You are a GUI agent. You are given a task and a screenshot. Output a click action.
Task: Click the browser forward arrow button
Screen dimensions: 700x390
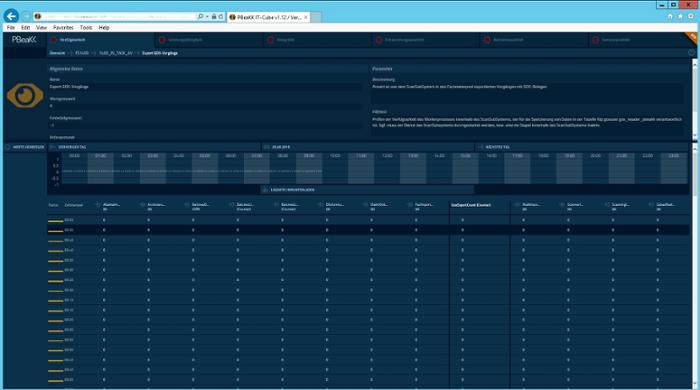[x=26, y=17]
